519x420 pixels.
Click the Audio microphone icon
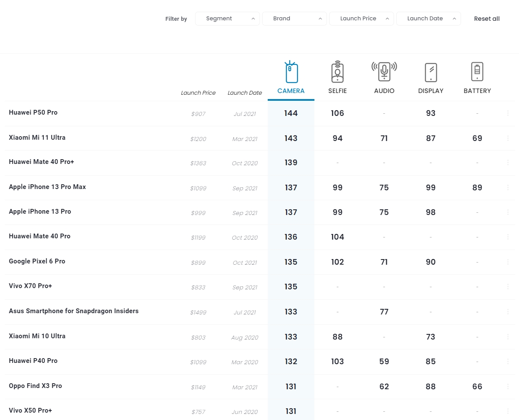click(384, 71)
